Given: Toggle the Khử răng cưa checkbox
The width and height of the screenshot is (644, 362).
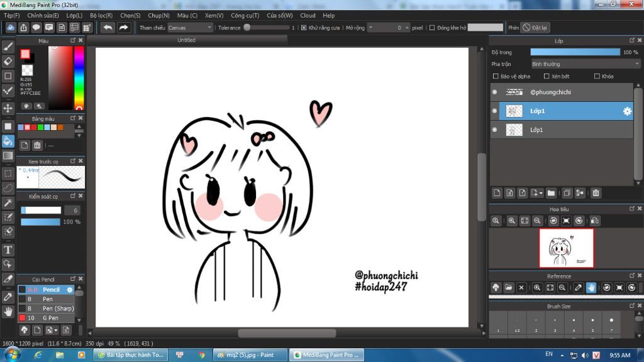Looking at the screenshot, I should point(304,28).
